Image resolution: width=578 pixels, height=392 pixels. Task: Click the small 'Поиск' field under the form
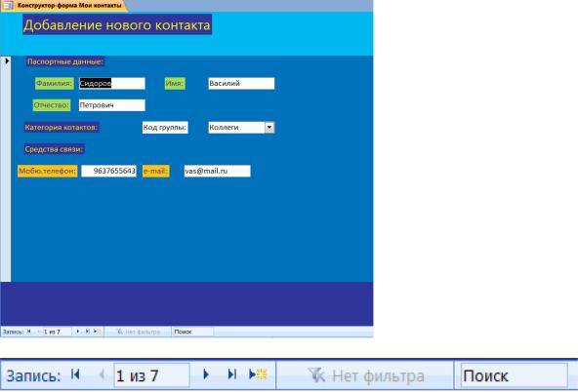click(x=192, y=332)
